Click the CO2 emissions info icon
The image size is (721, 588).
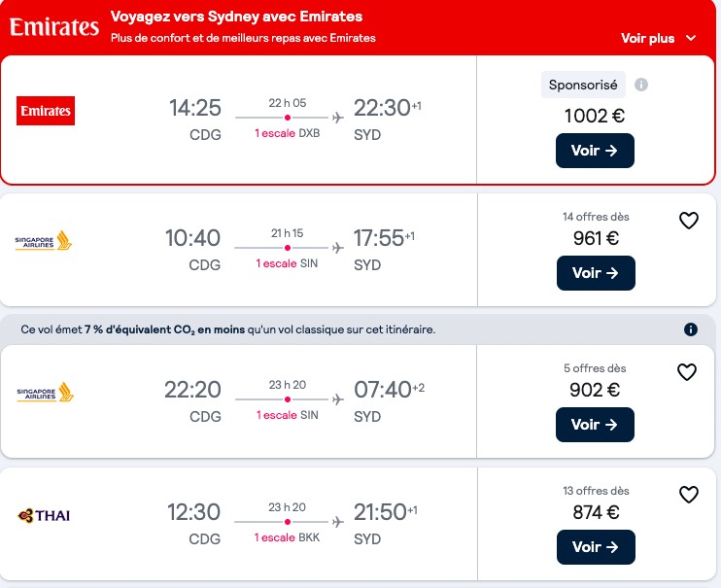click(690, 329)
